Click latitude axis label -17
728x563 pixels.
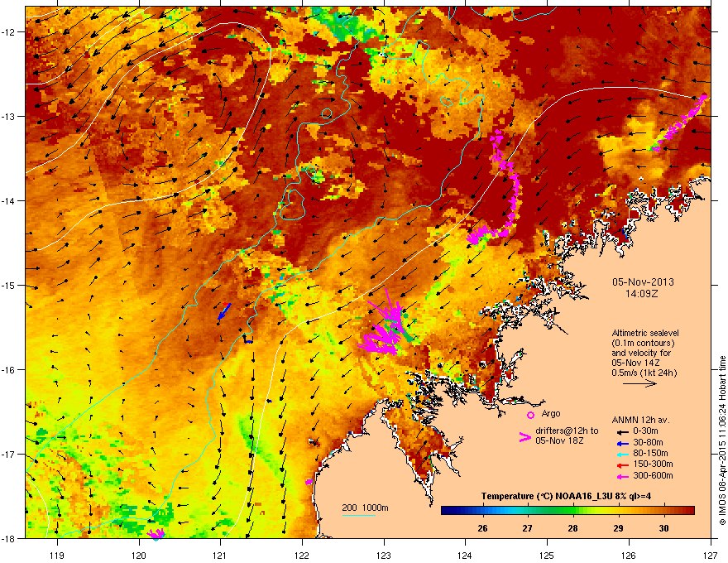tap(9, 454)
